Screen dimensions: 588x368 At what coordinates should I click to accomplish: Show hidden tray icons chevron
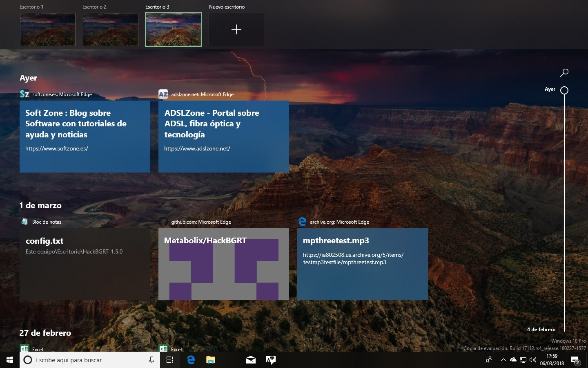coord(503,360)
